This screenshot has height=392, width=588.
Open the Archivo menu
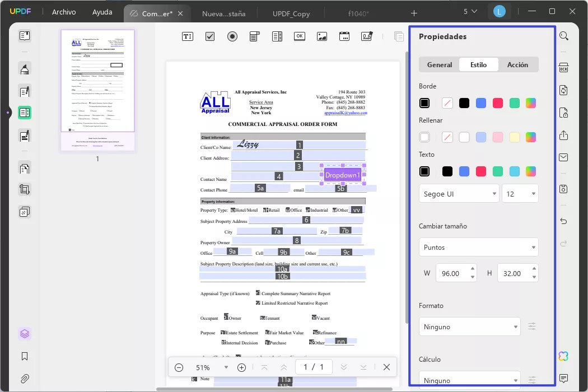click(64, 12)
